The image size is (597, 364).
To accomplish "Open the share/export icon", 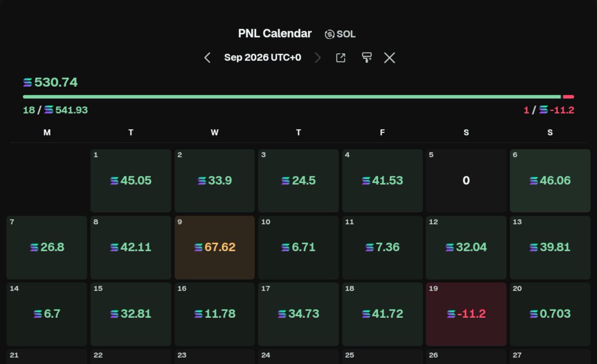I will coord(341,58).
